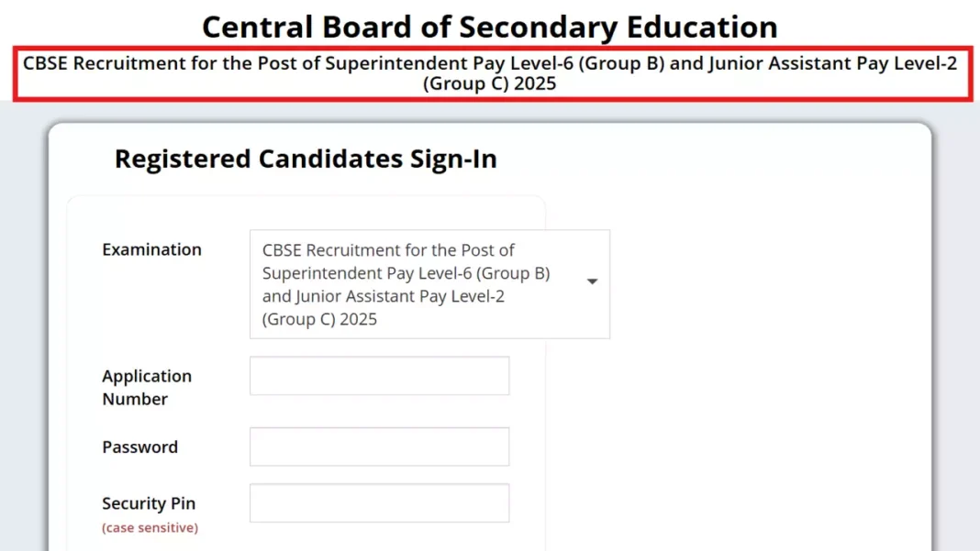This screenshot has height=551, width=980.
Task: Open the Examination dropdown arrow
Action: [x=592, y=282]
